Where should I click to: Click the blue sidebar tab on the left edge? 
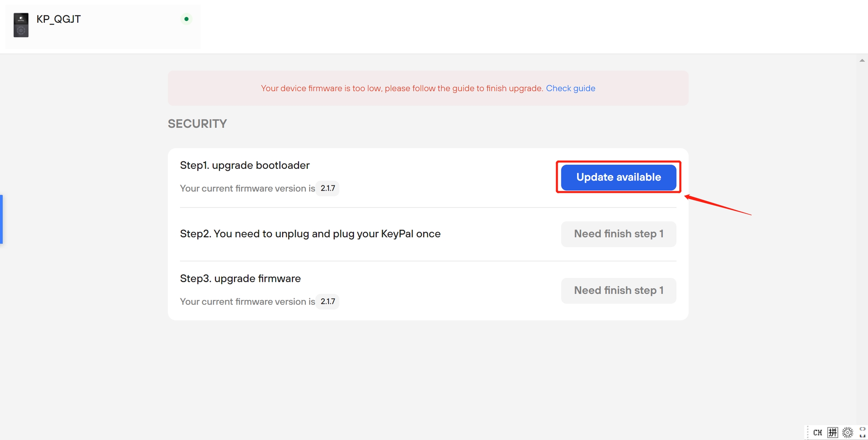(x=2, y=219)
